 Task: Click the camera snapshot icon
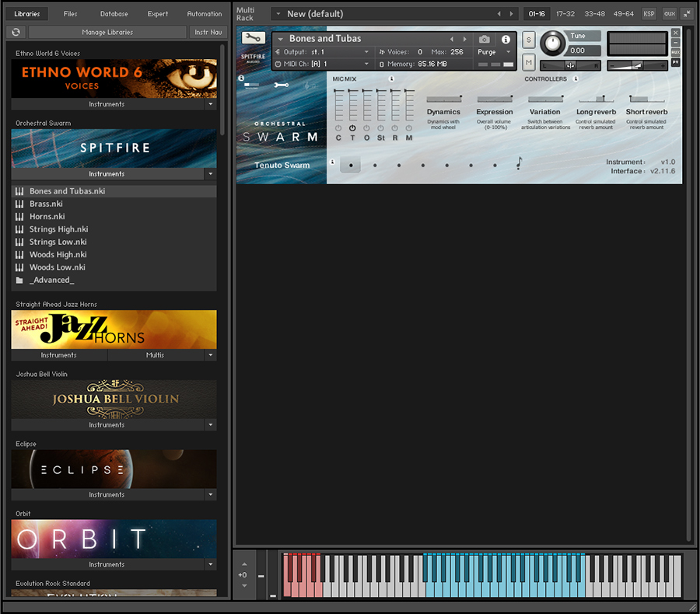point(484,40)
